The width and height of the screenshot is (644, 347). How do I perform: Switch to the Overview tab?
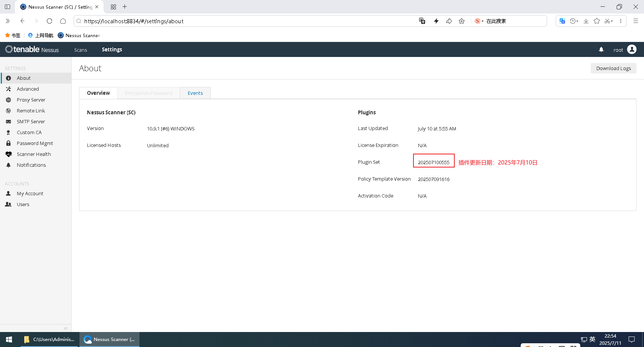point(98,93)
